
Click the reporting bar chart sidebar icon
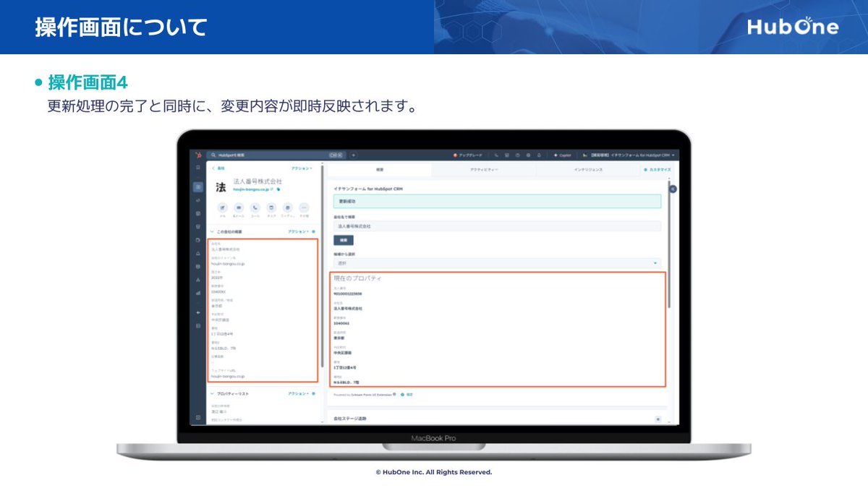click(198, 293)
